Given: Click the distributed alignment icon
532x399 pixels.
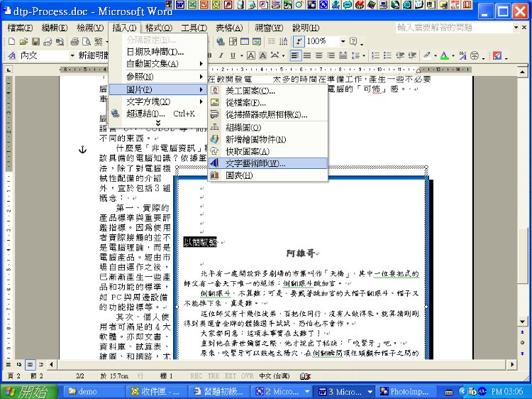Looking at the screenshot, I should tap(343, 55).
